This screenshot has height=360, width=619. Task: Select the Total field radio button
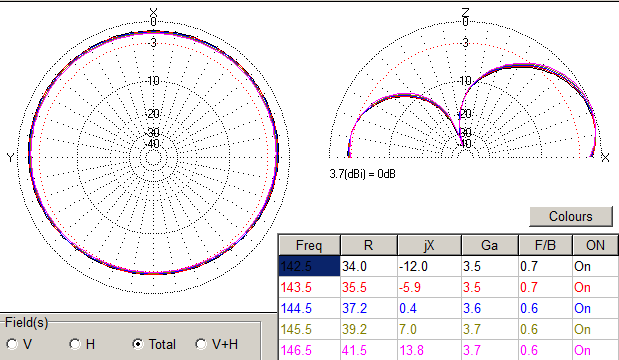coord(138,344)
